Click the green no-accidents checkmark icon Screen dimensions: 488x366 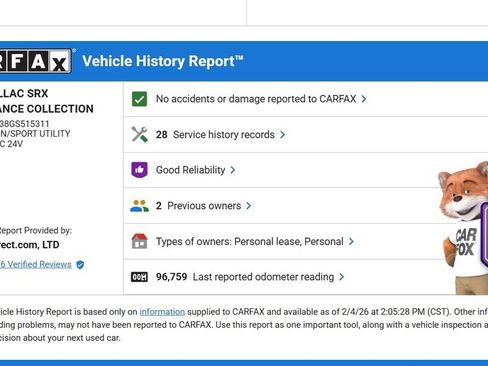coord(139,99)
